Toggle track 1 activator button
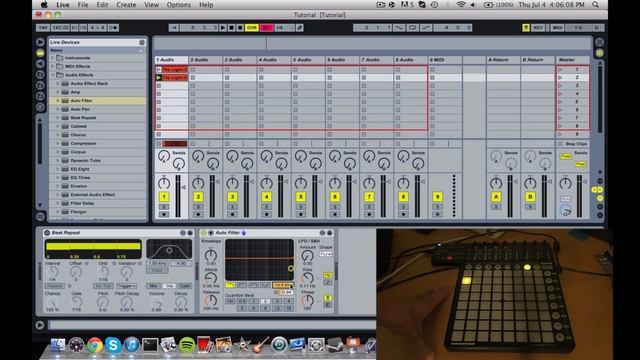This screenshot has height=360, width=640. pos(164,197)
